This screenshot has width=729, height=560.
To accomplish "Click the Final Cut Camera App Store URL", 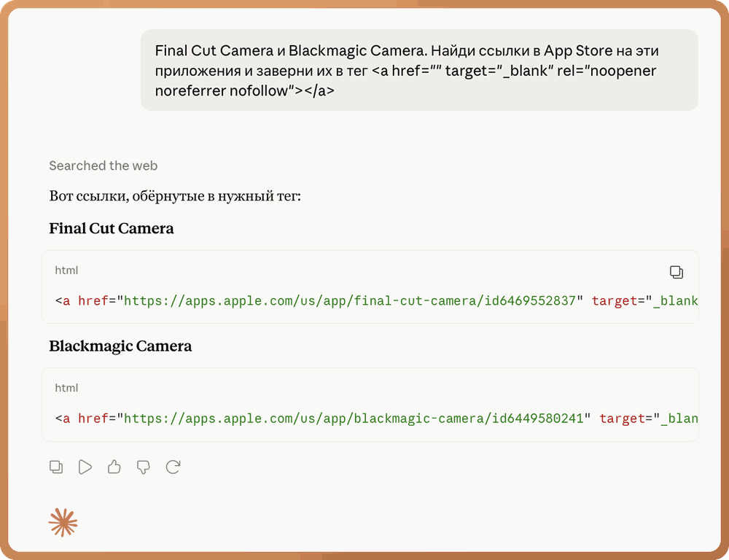I will pyautogui.click(x=350, y=301).
